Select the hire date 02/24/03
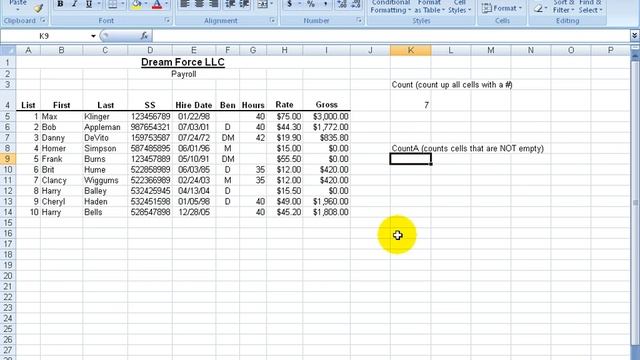640x360 pixels. tap(193, 180)
